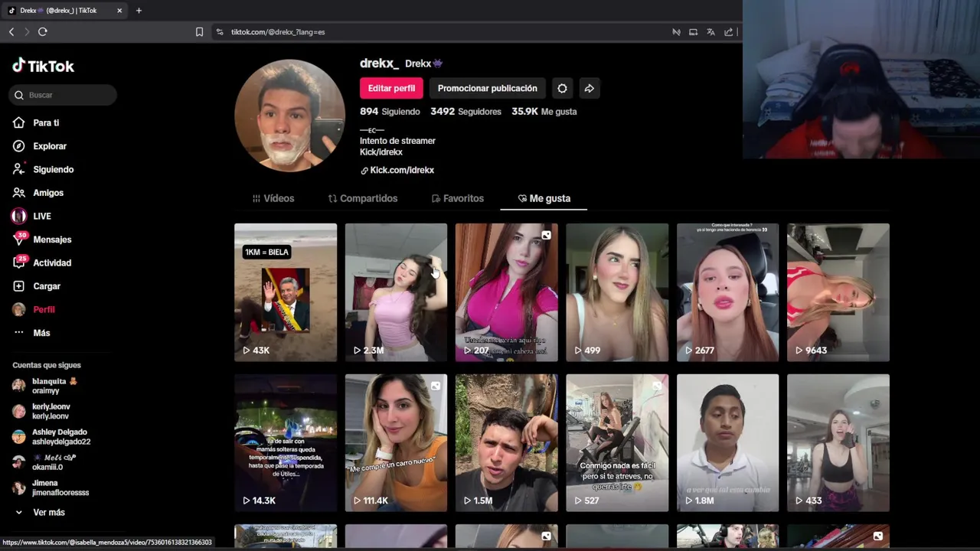Click the search magnifier icon
The height and width of the screenshot is (551, 980).
18,95
